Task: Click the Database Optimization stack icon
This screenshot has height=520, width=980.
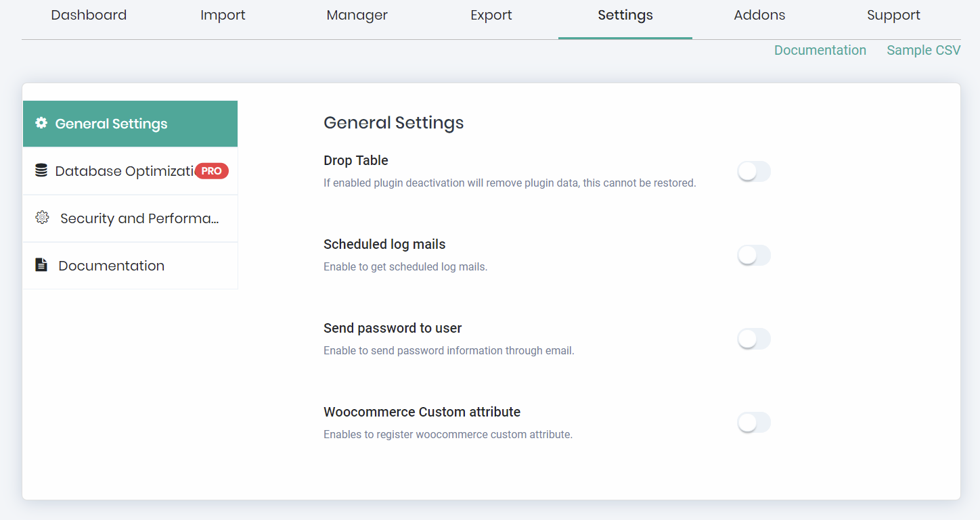Action: tap(41, 170)
